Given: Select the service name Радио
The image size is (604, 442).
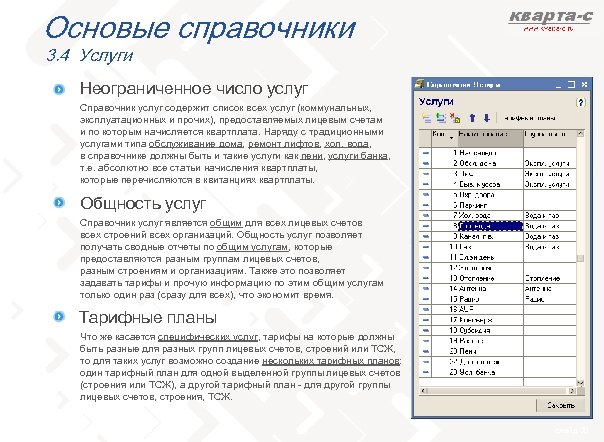Looking at the screenshot, I should 469,299.
